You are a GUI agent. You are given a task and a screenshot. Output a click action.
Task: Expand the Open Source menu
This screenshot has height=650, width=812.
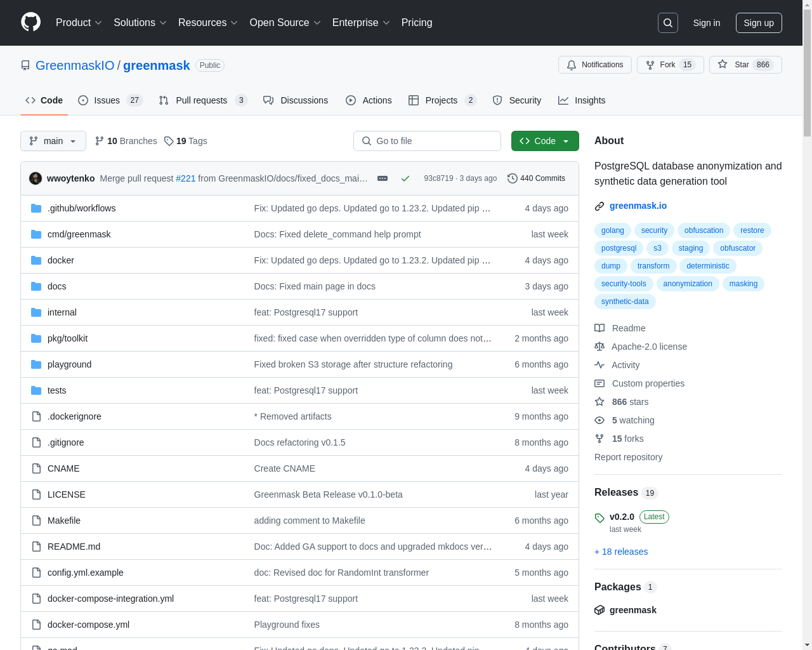[285, 23]
